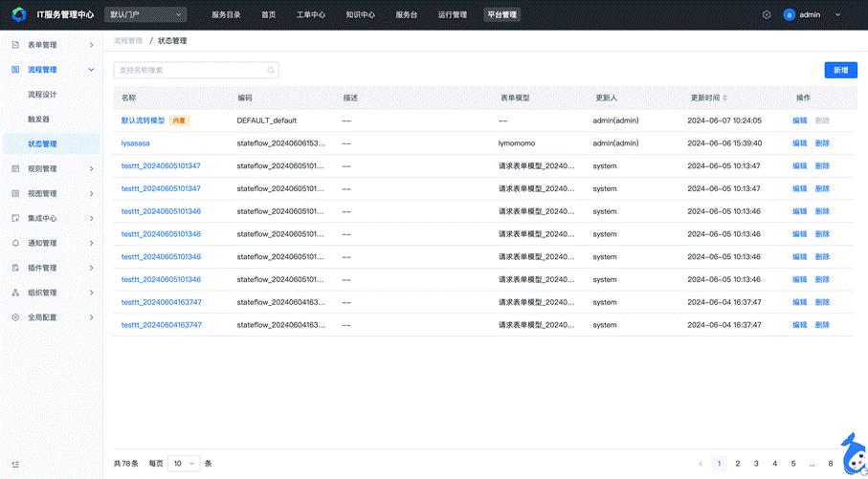Go to page 4
The width and height of the screenshot is (868, 479).
pyautogui.click(x=775, y=464)
